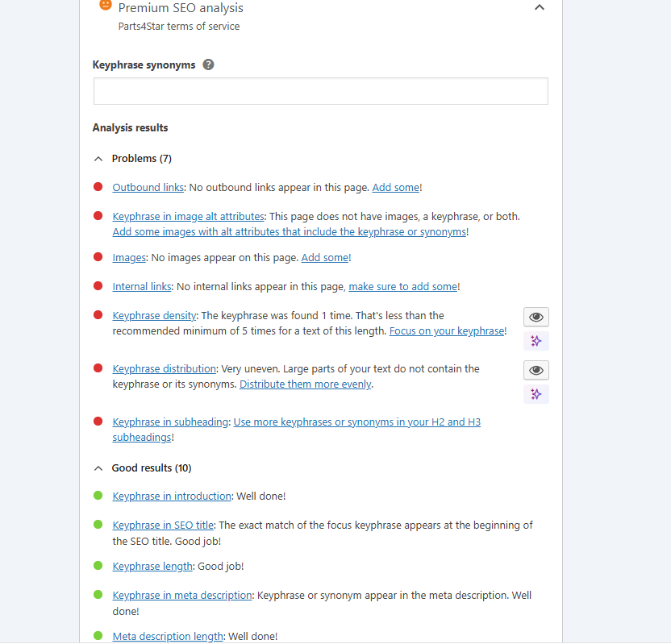Toggle the eye icon for Keyphrase distribution
This screenshot has height=644, width=671.
(x=536, y=370)
